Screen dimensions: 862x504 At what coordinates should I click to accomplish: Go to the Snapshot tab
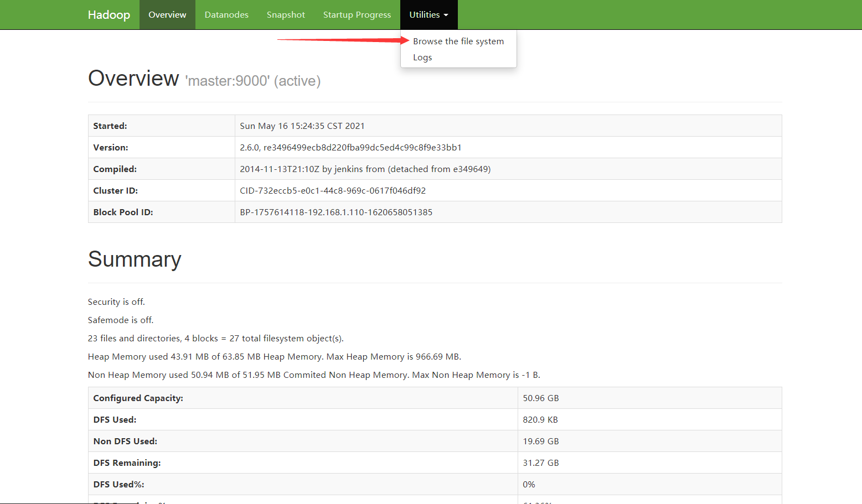[x=286, y=15]
